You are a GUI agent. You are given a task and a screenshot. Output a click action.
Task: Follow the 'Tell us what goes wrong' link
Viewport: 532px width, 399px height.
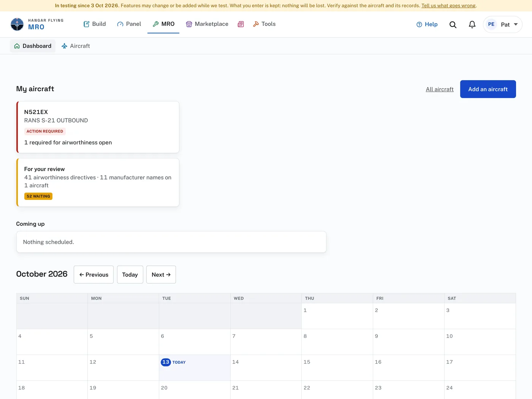click(448, 6)
